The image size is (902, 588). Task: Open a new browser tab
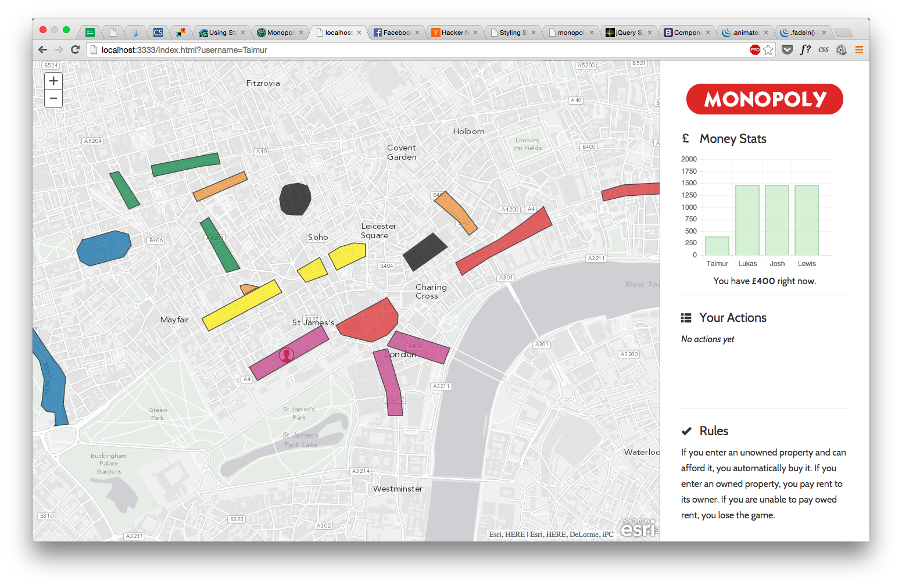coord(843,33)
